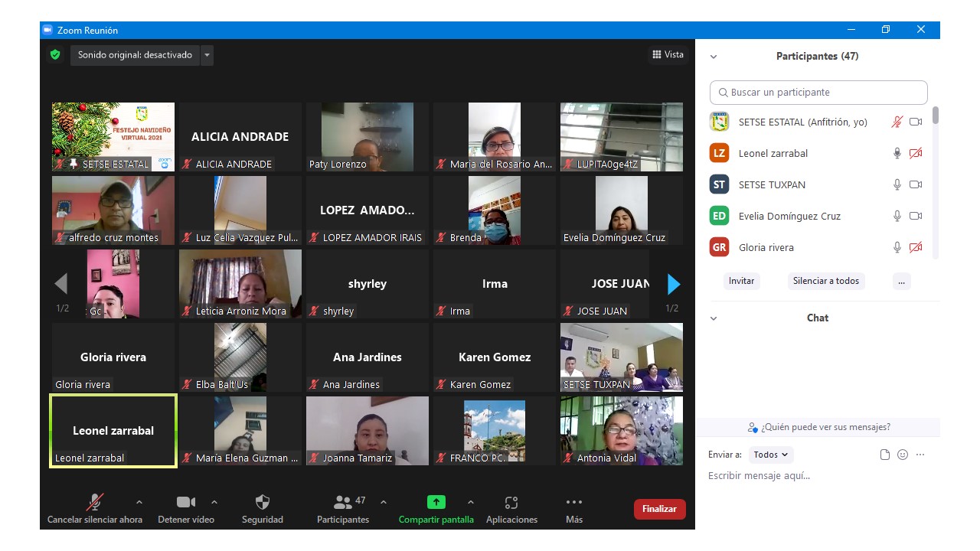
Task: Select the SETSE TUXPAN video tile
Action: [x=622, y=357]
